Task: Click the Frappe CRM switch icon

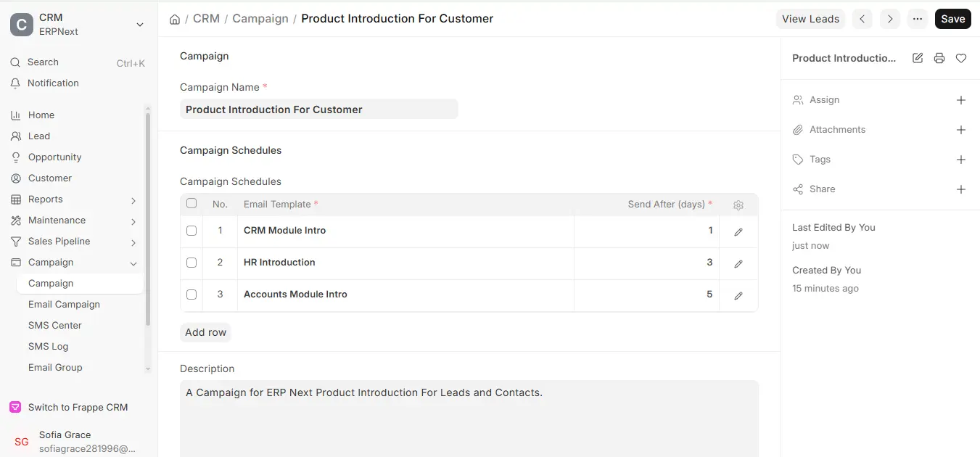Action: tap(15, 408)
